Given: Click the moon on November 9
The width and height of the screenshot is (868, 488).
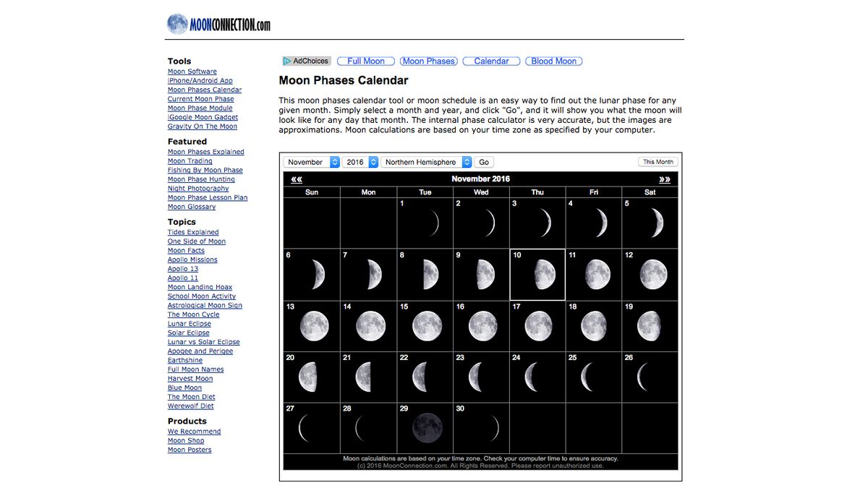Looking at the screenshot, I should [485, 275].
